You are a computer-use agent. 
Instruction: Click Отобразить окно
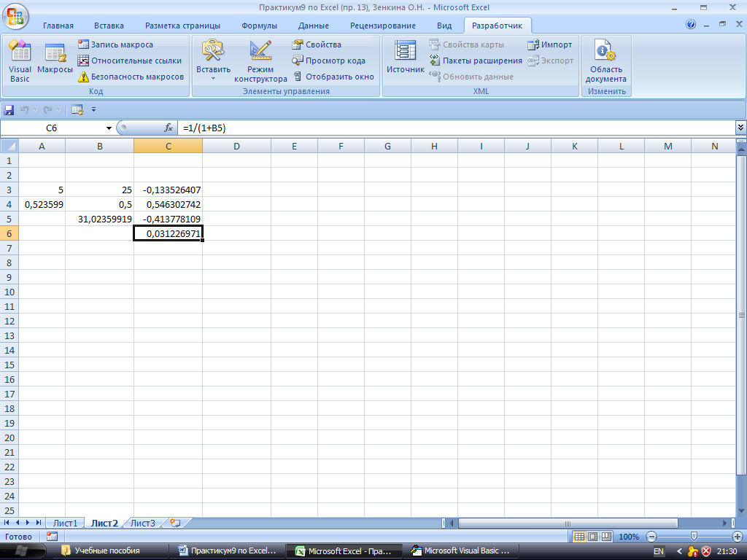pos(333,77)
